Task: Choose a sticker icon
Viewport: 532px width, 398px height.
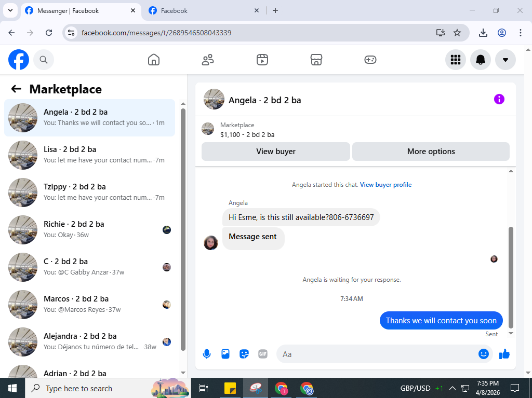Action: pyautogui.click(x=244, y=354)
